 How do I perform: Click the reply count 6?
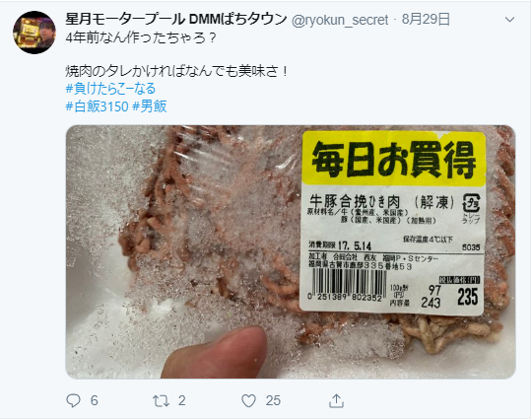(x=94, y=400)
